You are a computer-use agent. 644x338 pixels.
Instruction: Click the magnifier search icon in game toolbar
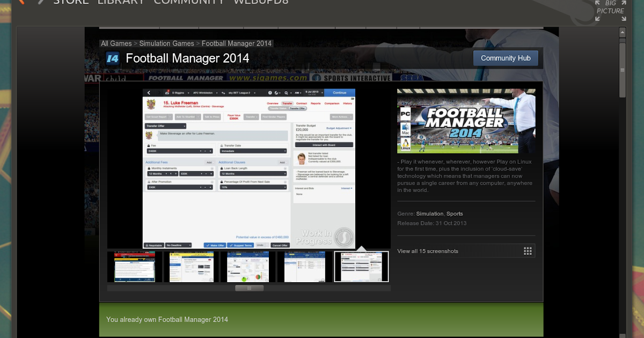tap(286, 93)
